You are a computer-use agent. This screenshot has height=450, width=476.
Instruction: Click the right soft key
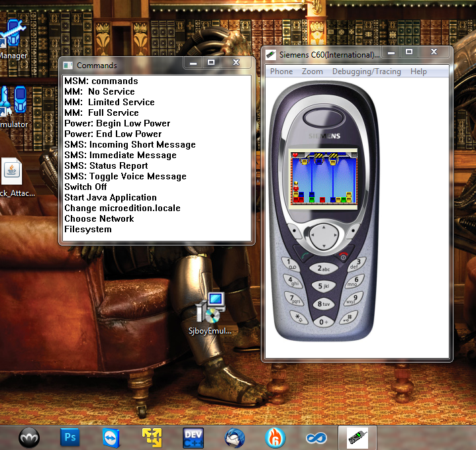[353, 231]
